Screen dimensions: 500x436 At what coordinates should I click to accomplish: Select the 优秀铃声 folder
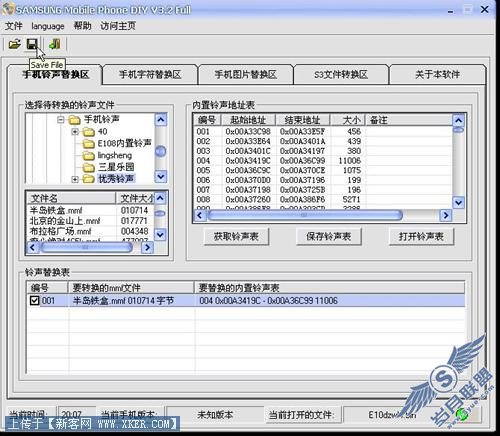(x=116, y=179)
